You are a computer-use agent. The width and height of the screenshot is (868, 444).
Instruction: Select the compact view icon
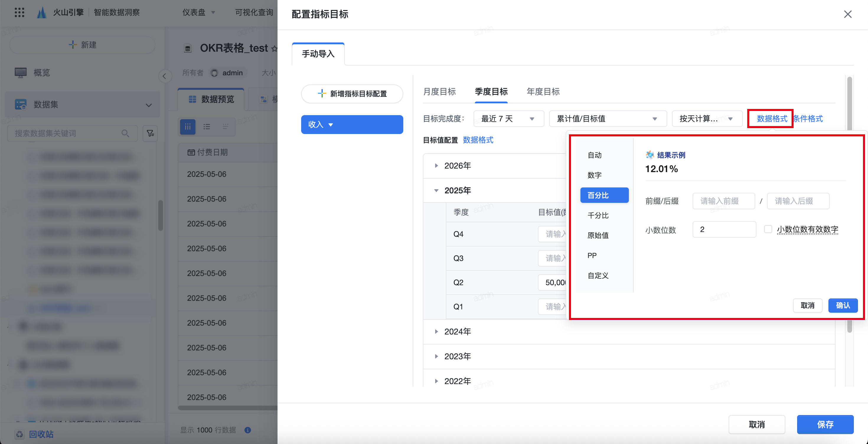click(226, 127)
